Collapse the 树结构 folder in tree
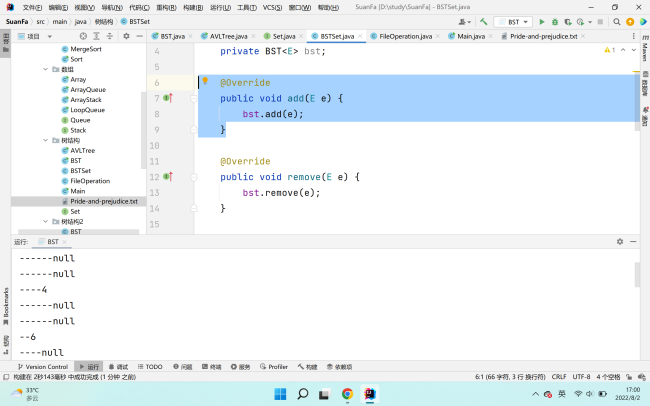650x406 pixels. (46, 140)
